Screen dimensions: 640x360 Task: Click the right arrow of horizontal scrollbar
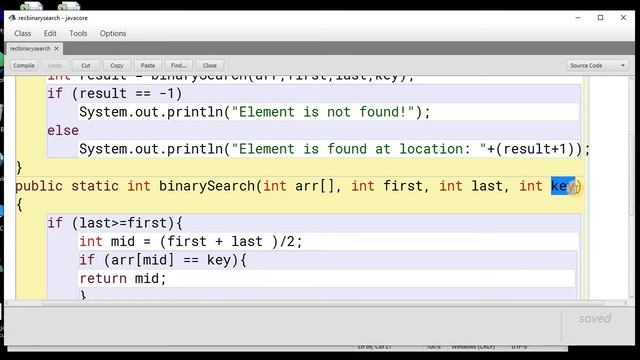625,303
